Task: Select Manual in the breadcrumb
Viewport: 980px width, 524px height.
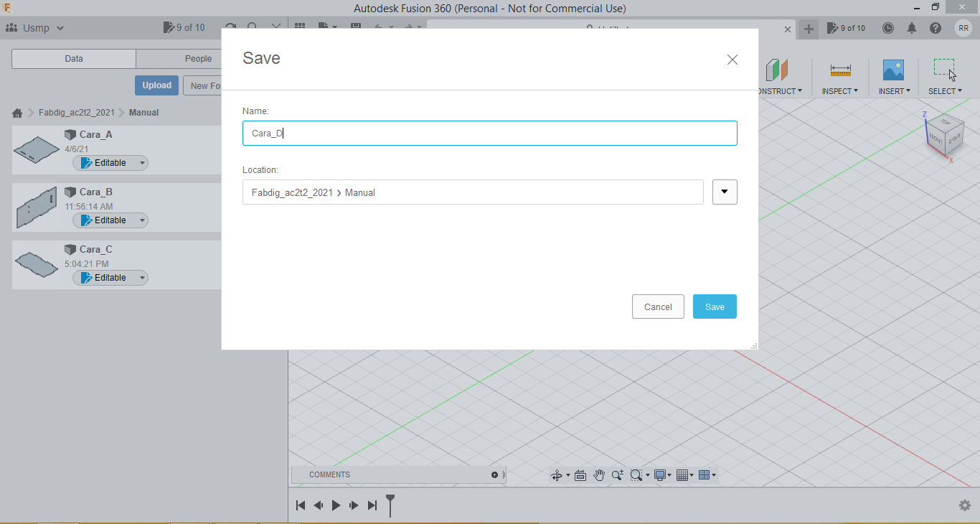Action: pyautogui.click(x=143, y=113)
